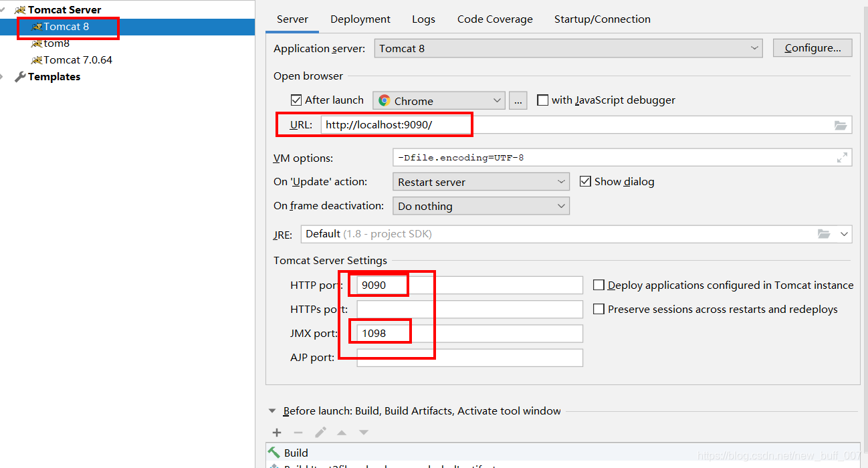The image size is (868, 468).
Task: Click the JRE field folder icon
Action: click(824, 234)
